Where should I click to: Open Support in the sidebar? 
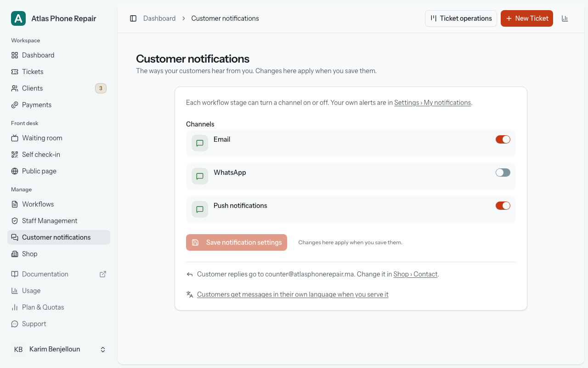click(59, 324)
